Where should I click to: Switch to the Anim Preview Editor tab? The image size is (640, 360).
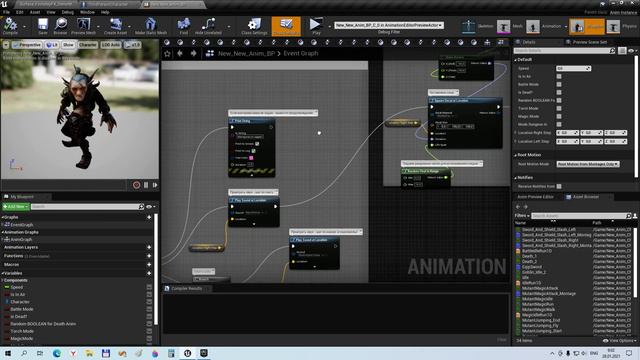535,197
